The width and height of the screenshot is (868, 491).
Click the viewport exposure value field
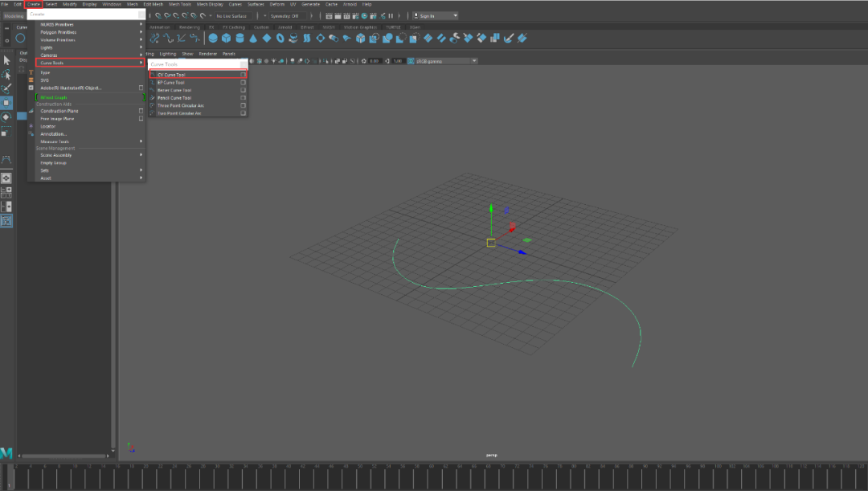pyautogui.click(x=375, y=61)
